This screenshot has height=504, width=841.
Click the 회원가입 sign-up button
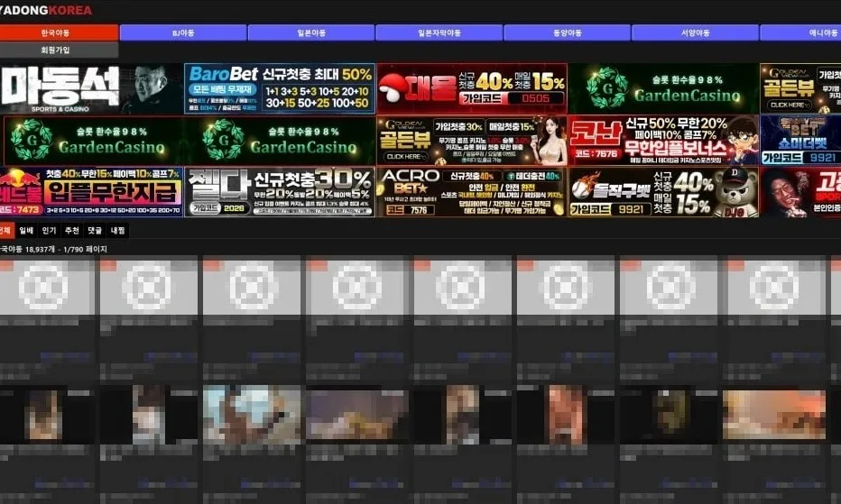click(59, 50)
